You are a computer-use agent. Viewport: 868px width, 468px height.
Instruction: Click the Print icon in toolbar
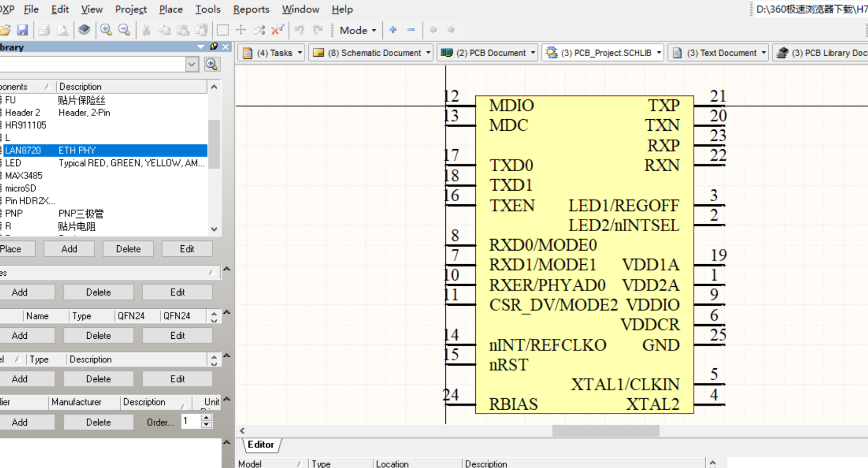pos(44,30)
